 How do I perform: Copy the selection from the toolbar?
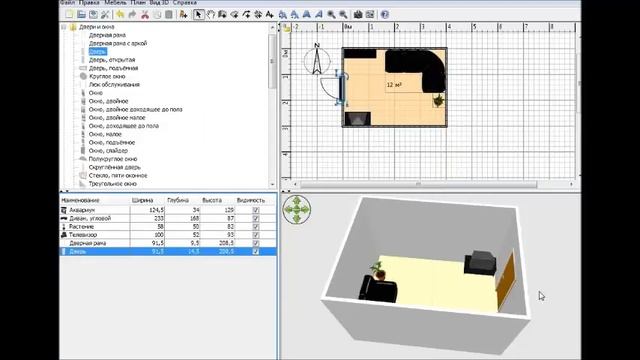click(157, 15)
